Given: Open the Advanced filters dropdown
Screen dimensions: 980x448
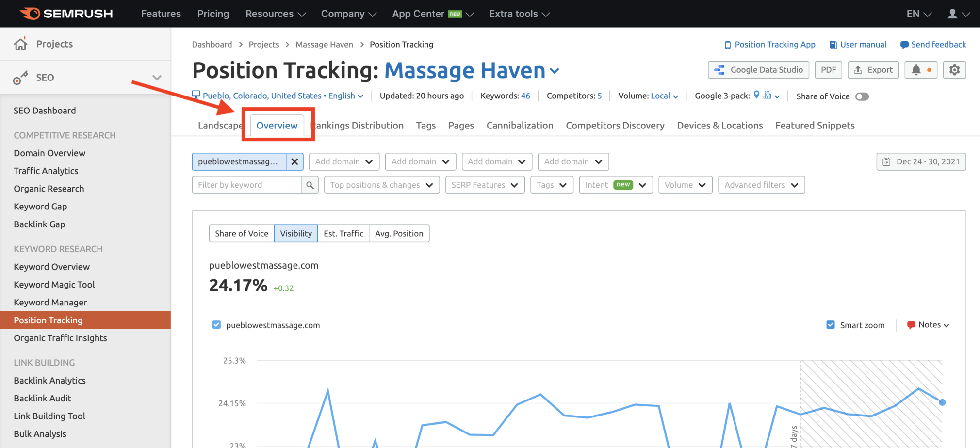Looking at the screenshot, I should click(761, 185).
